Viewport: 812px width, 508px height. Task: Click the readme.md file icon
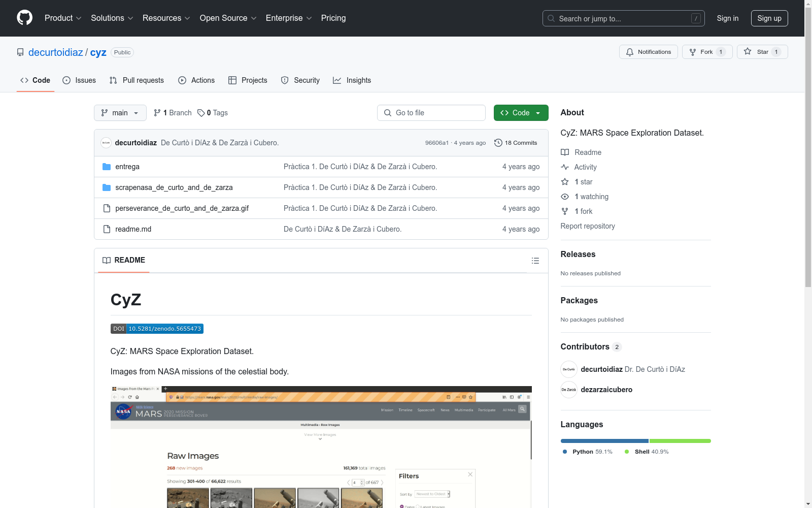(x=107, y=229)
